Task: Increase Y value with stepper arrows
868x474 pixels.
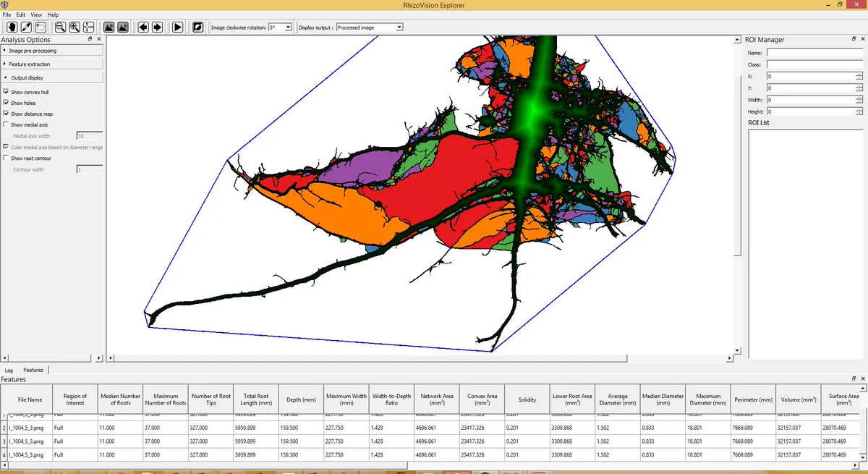Action: (x=859, y=85)
